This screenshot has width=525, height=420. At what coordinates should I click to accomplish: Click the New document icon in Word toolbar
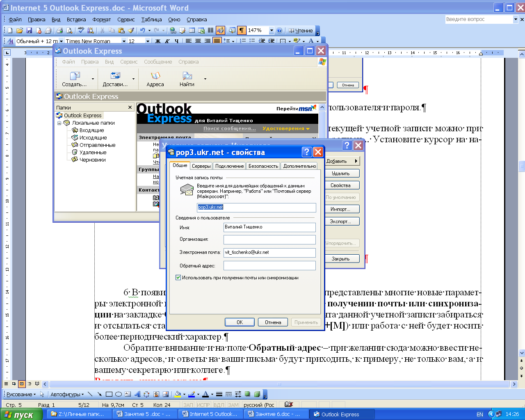click(10, 30)
